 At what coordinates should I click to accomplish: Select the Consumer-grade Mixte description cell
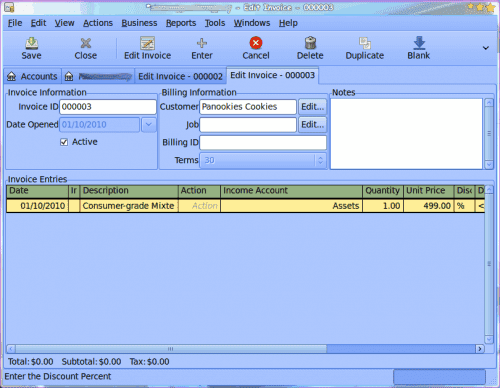pyautogui.click(x=129, y=206)
